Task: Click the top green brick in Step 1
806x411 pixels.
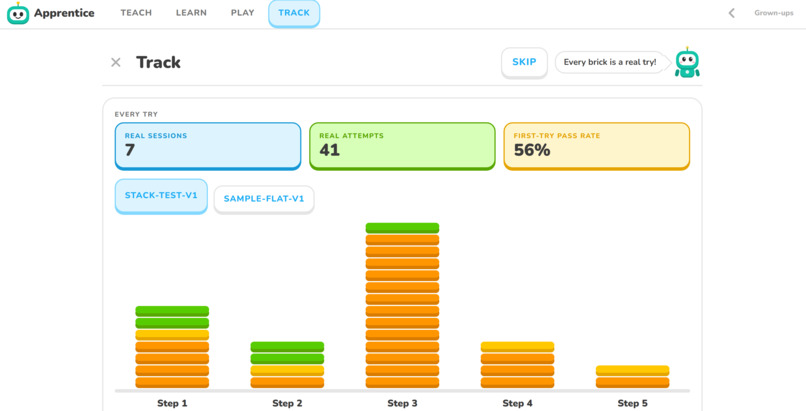Action: (172, 311)
